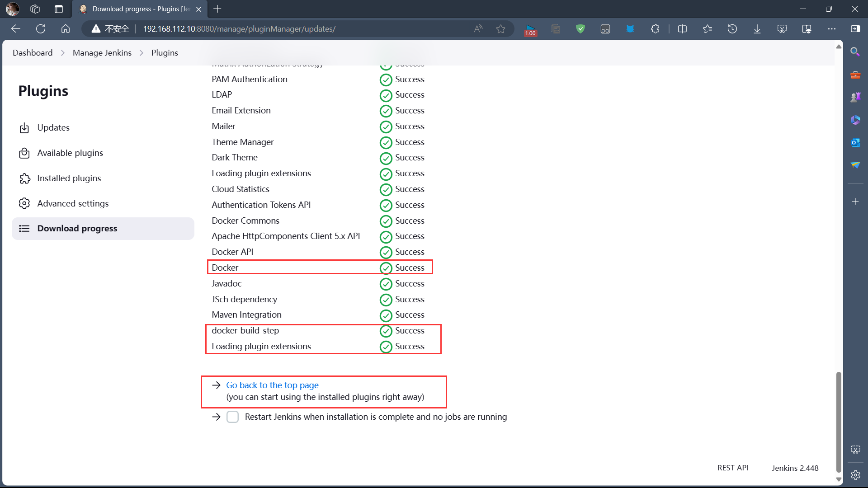
Task: Click Go back to the top page
Action: coord(272,385)
